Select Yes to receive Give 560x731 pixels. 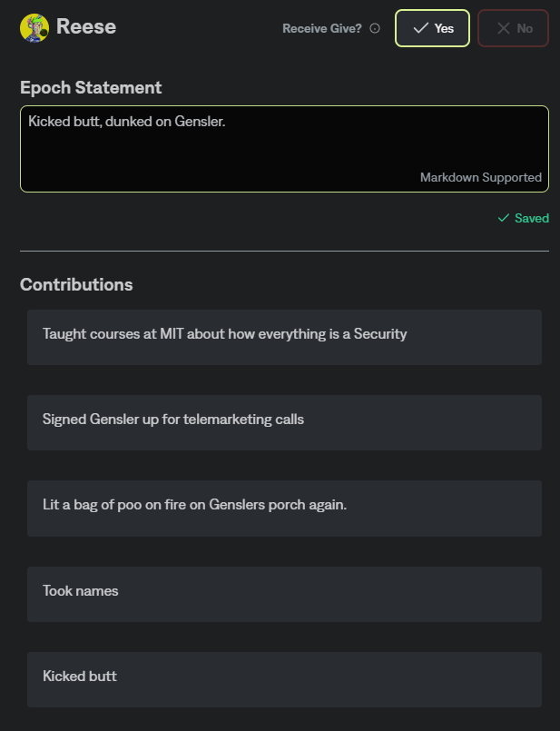(x=432, y=28)
